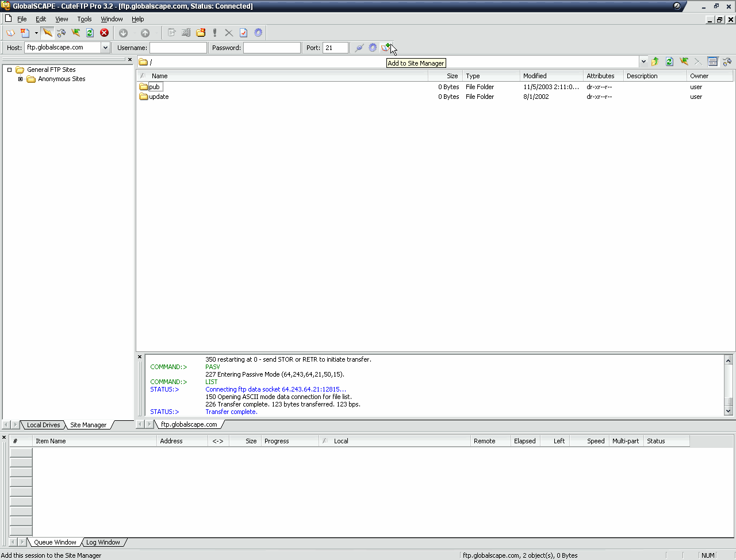Click the Quick Connect lightning icon
The width and height of the screenshot is (736, 560).
point(47,33)
